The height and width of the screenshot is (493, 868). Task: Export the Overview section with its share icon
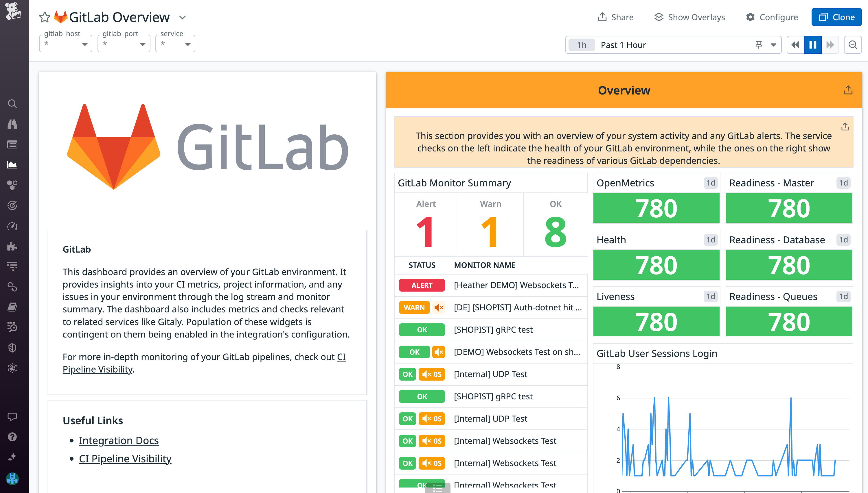(848, 90)
